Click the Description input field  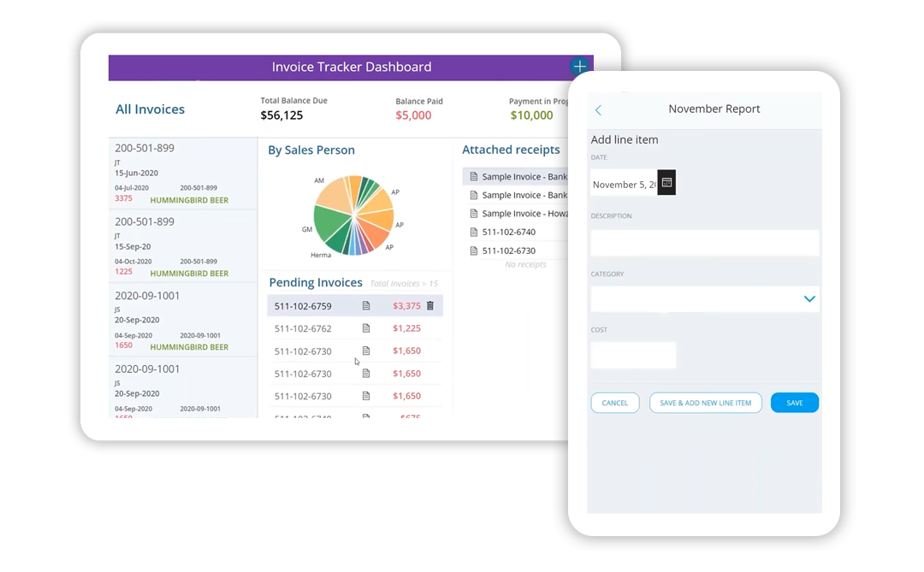pos(705,243)
